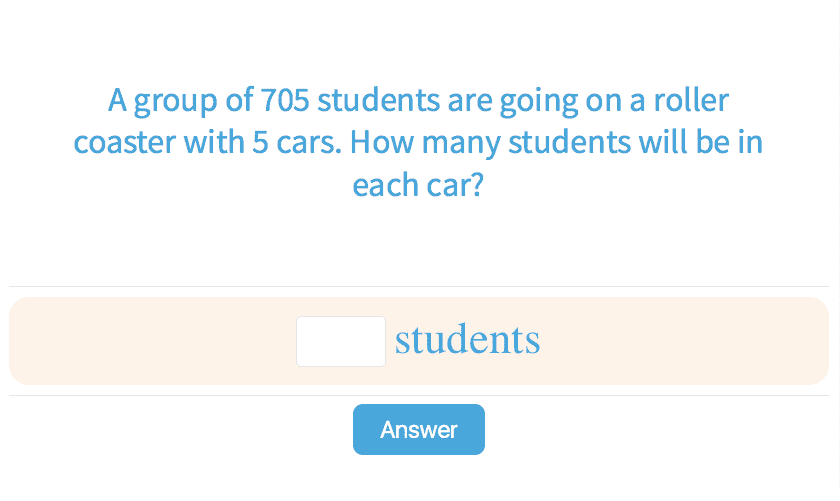Click the divider line above the answer panel
The height and width of the screenshot is (501, 840).
[x=419, y=287]
